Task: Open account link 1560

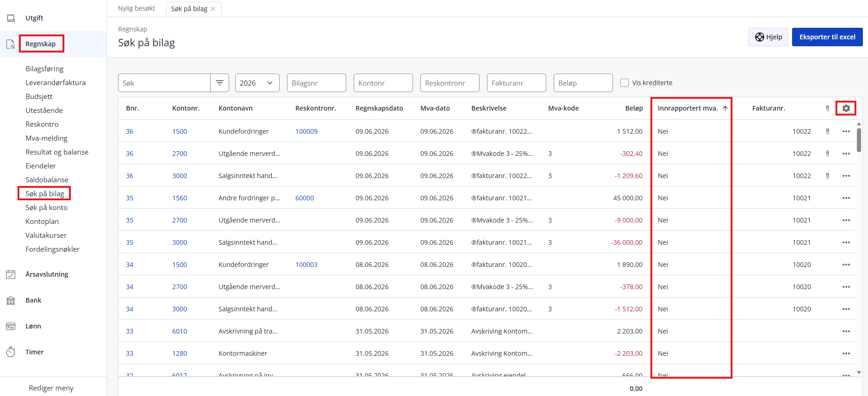Action: pos(180,198)
